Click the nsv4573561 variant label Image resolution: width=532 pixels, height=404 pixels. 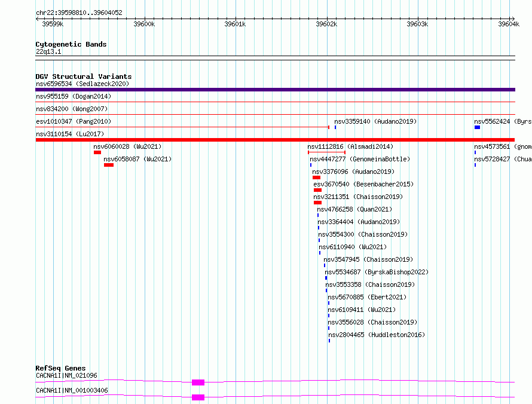click(x=503, y=146)
